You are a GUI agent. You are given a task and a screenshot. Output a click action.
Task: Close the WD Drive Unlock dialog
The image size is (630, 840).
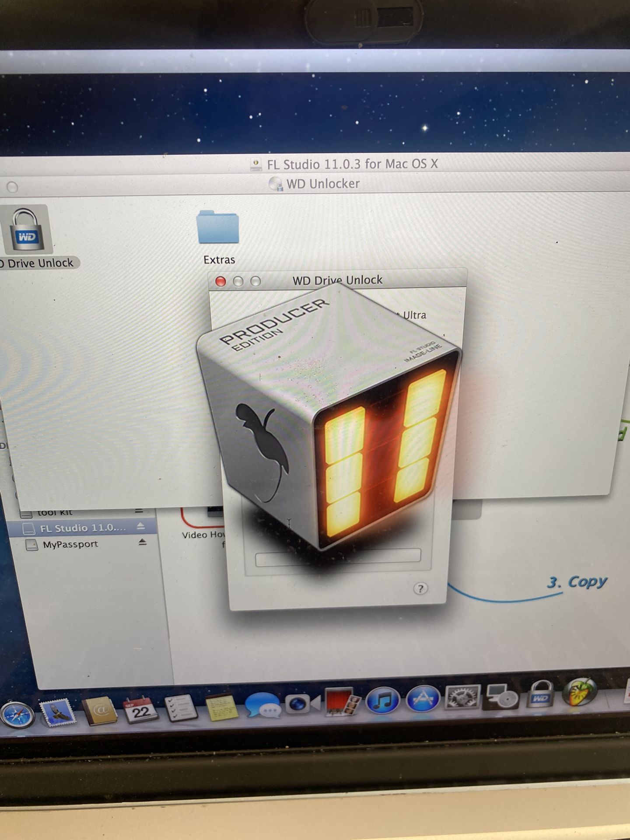point(221,281)
